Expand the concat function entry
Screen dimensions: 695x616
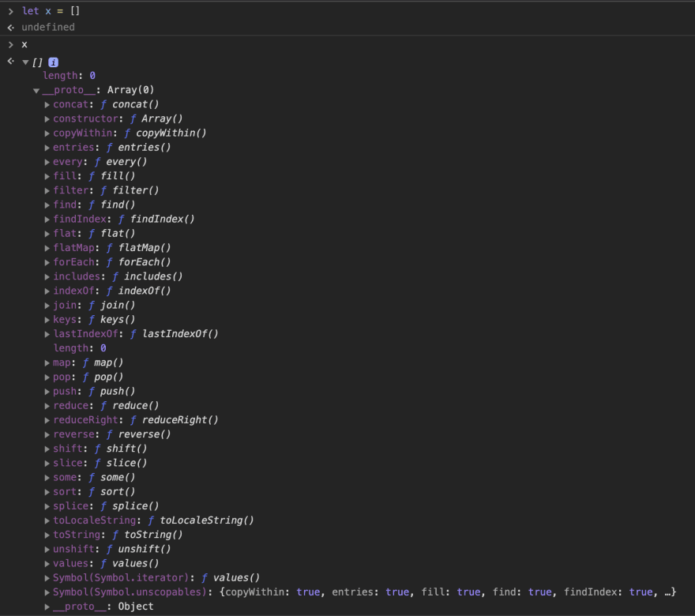pos(47,105)
